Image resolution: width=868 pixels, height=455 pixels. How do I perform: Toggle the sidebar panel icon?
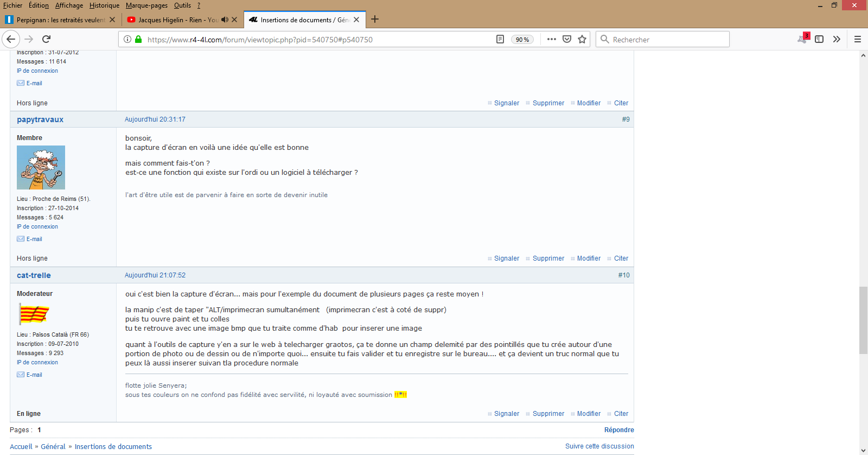click(819, 39)
